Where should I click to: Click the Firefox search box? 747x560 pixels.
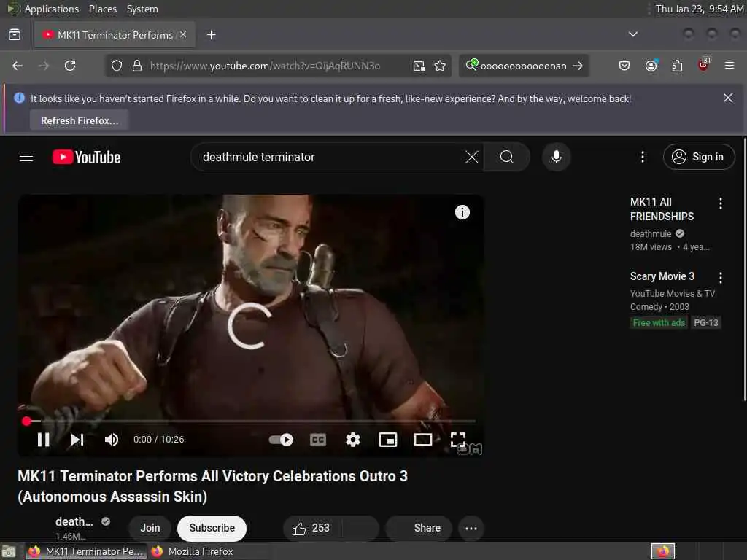[523, 66]
